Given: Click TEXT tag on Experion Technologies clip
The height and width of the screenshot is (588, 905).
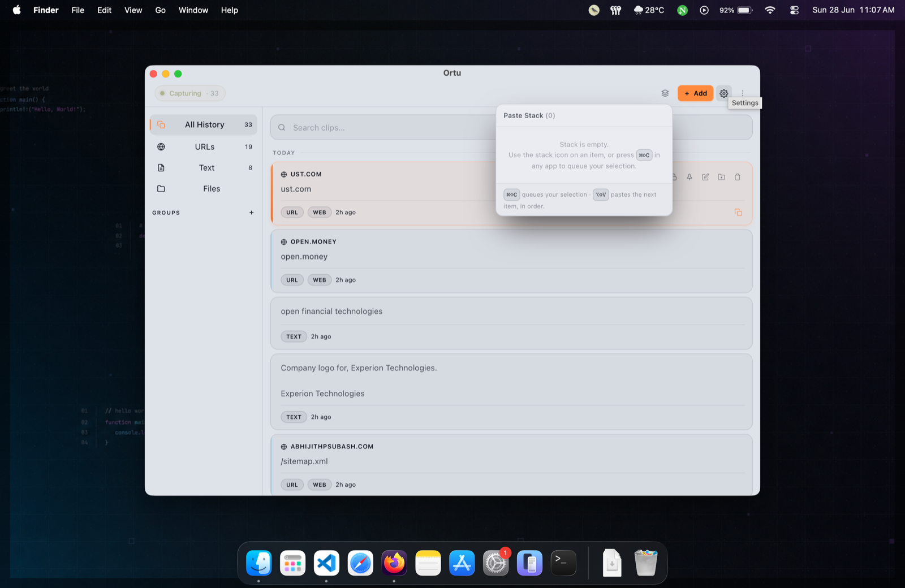Looking at the screenshot, I should coord(294,417).
